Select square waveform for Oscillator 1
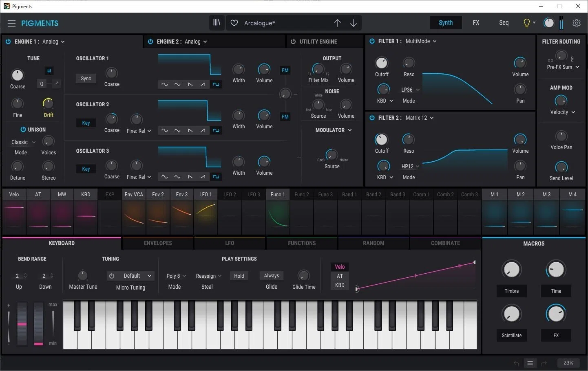The height and width of the screenshot is (371, 588). point(216,84)
